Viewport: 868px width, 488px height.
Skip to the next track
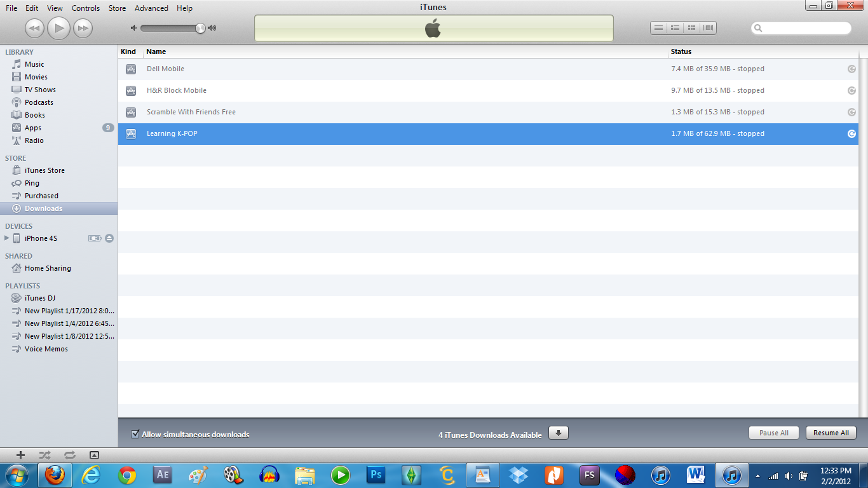(83, 28)
